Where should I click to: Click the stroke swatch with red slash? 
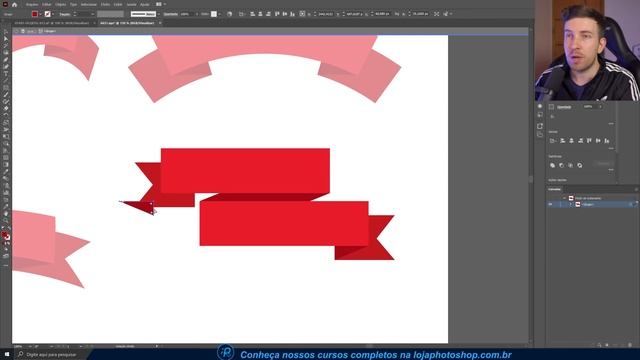tap(48, 14)
